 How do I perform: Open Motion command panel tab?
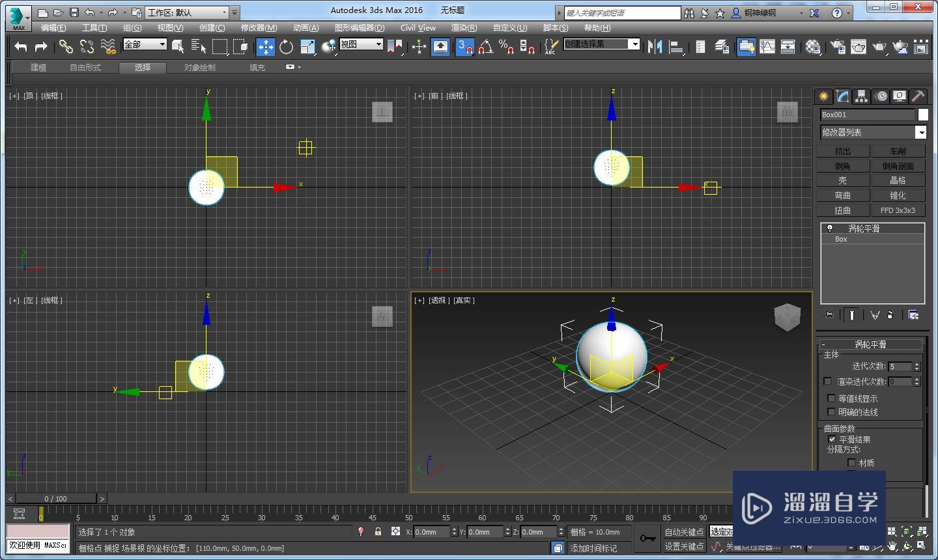(x=881, y=96)
